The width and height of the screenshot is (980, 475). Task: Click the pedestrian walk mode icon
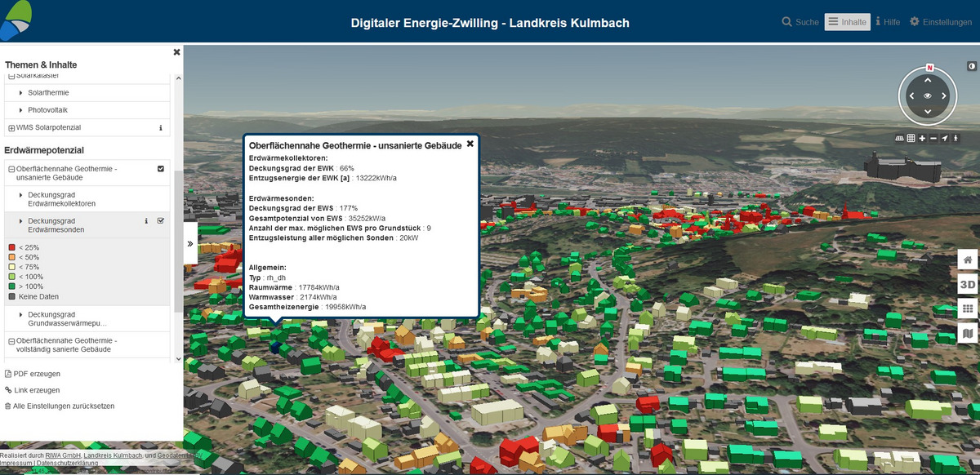956,139
